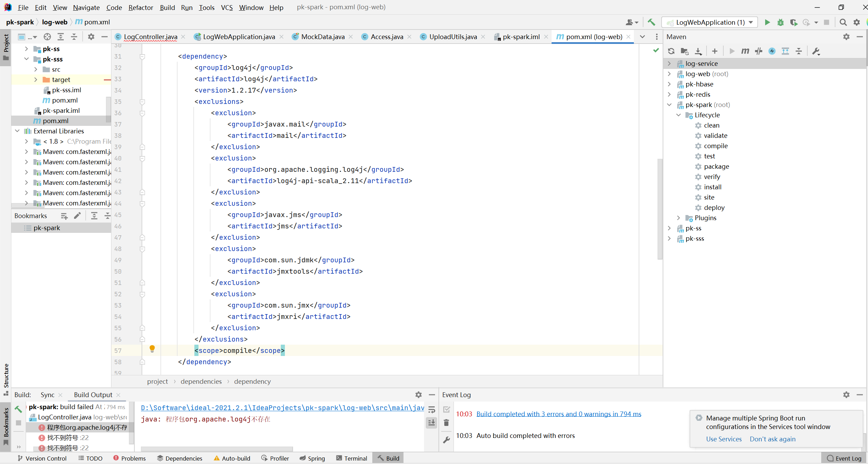Show hidden editor tabs dropdown arrow
Viewport: 868px width, 464px height.
click(x=642, y=37)
